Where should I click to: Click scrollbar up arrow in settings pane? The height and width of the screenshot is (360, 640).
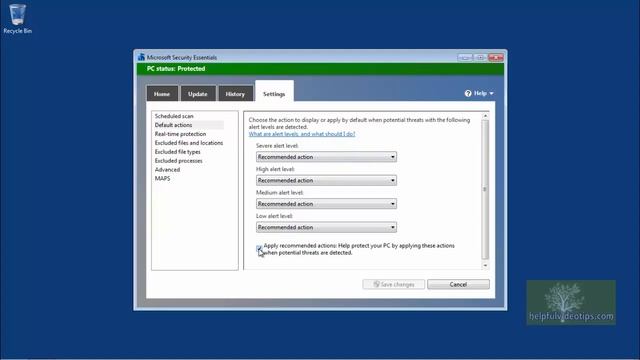coord(485,116)
